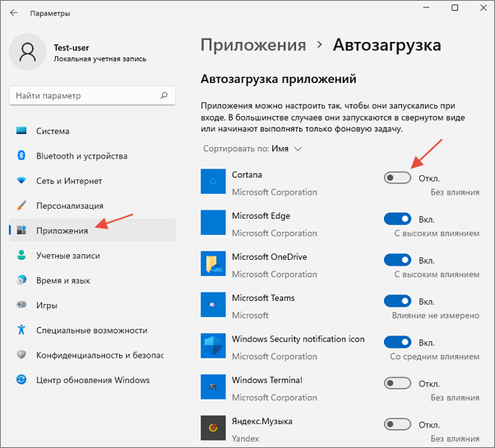Click the Windows Terminal entry name
The width and height of the screenshot is (495, 448).
pyautogui.click(x=267, y=380)
